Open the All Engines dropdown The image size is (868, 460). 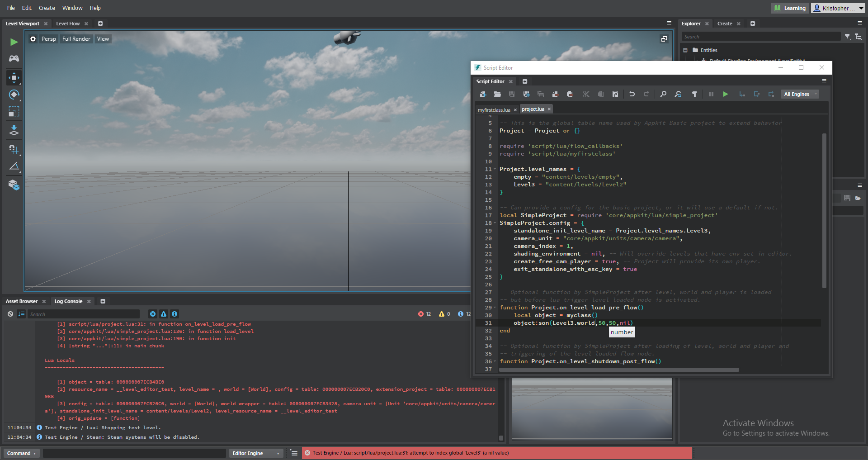[799, 94]
